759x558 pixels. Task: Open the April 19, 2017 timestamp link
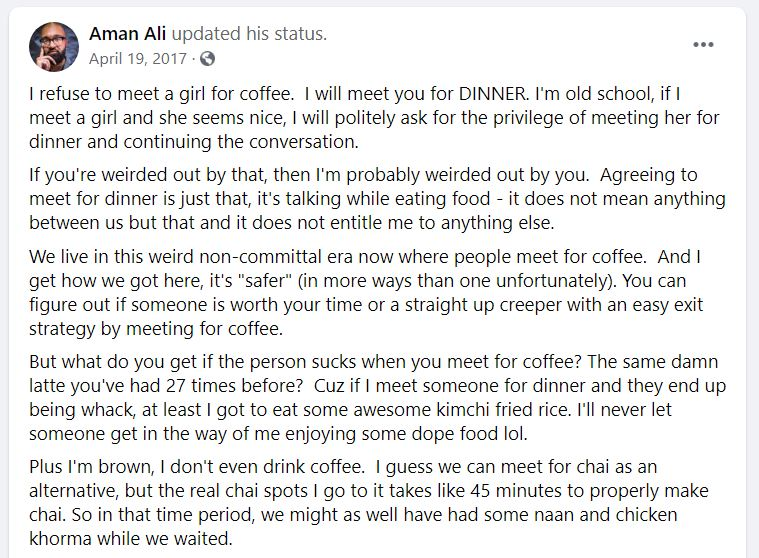coord(137,59)
